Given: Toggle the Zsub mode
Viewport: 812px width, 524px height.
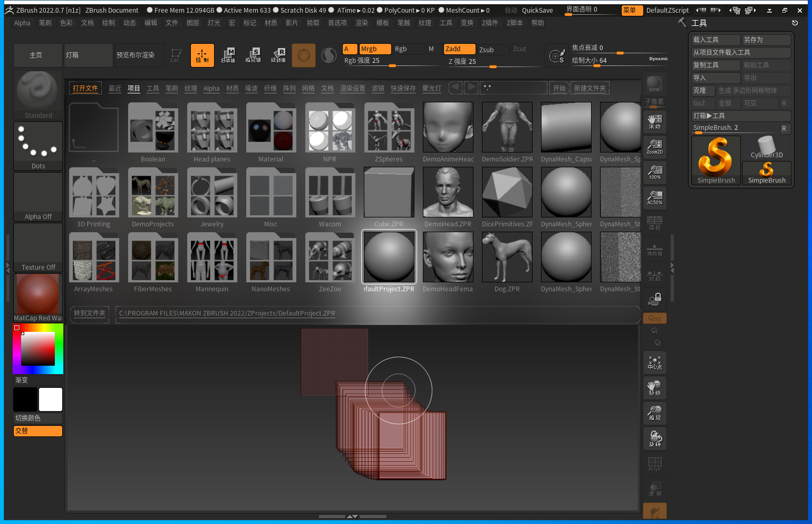Looking at the screenshot, I should (x=493, y=50).
